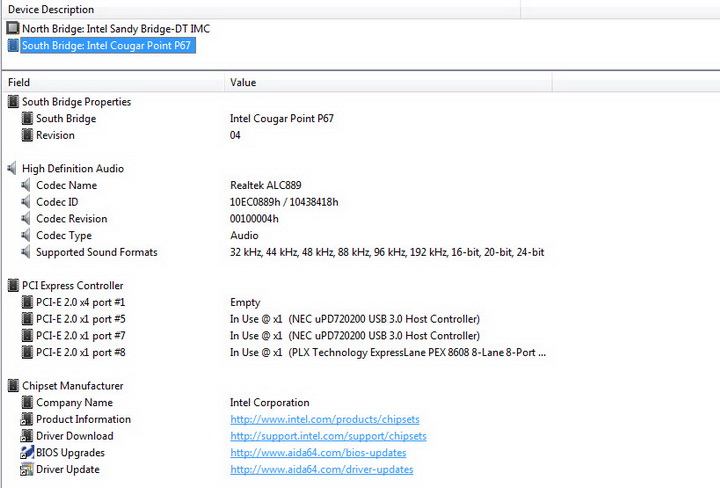Click the Device Description column header

point(261,9)
